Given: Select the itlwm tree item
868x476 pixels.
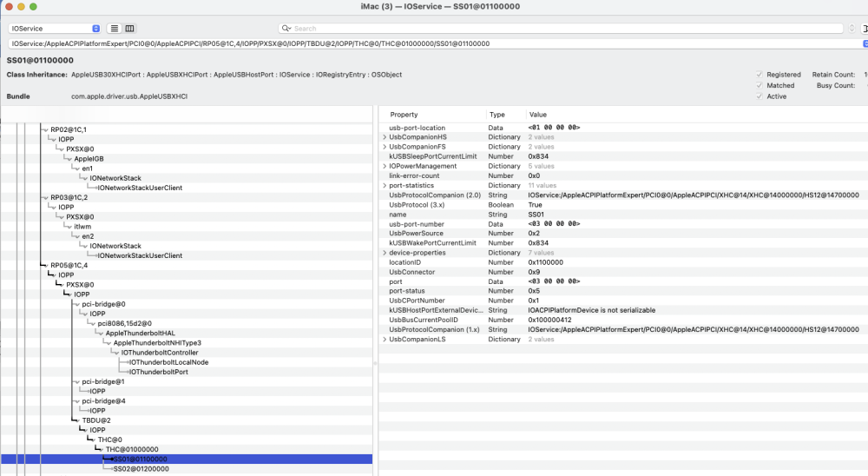Looking at the screenshot, I should pyautogui.click(x=82, y=227).
